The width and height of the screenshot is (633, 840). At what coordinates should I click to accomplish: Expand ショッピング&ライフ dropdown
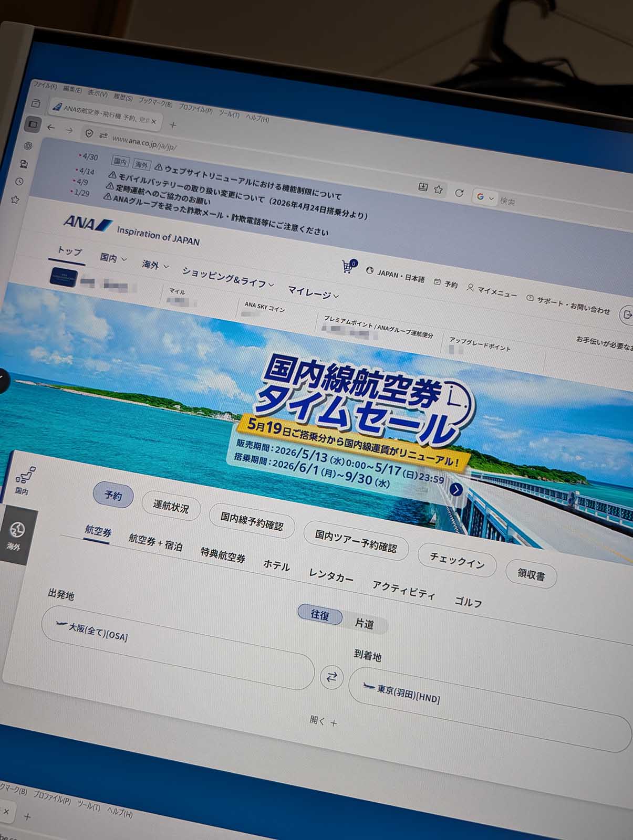(228, 277)
